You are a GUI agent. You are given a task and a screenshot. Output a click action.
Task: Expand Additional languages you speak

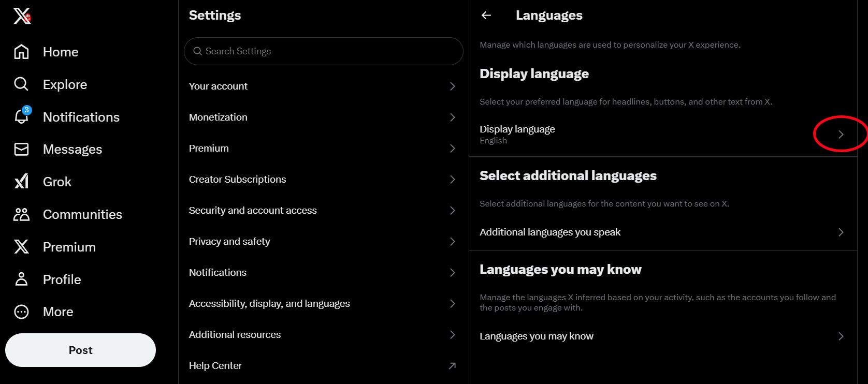click(841, 232)
